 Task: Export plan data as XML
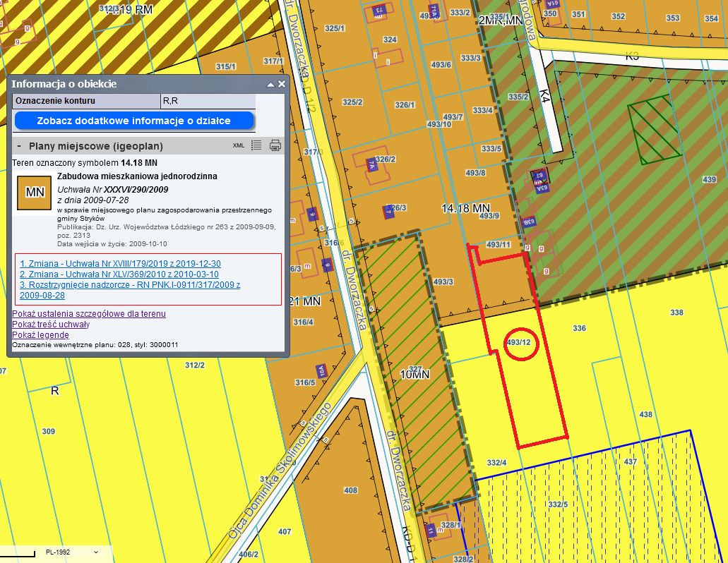239,145
